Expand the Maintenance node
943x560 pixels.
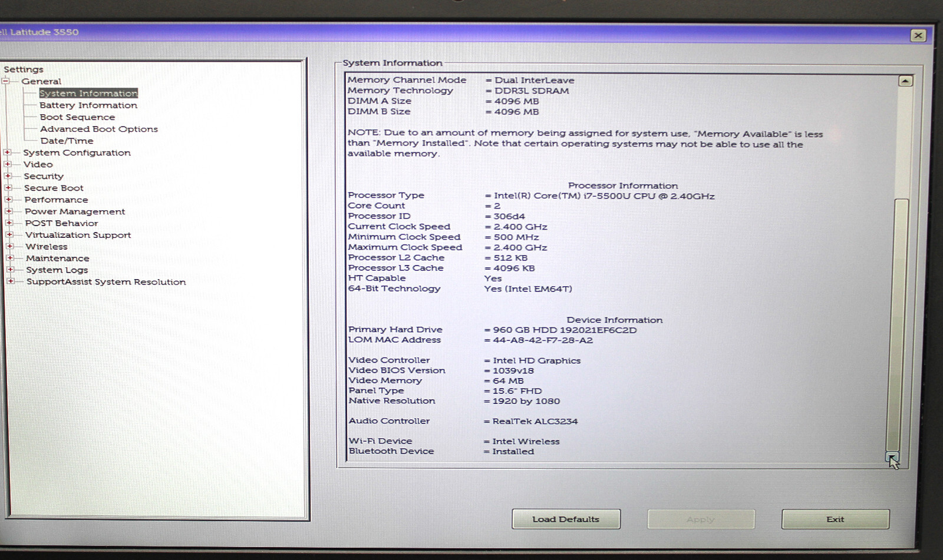click(x=9, y=258)
